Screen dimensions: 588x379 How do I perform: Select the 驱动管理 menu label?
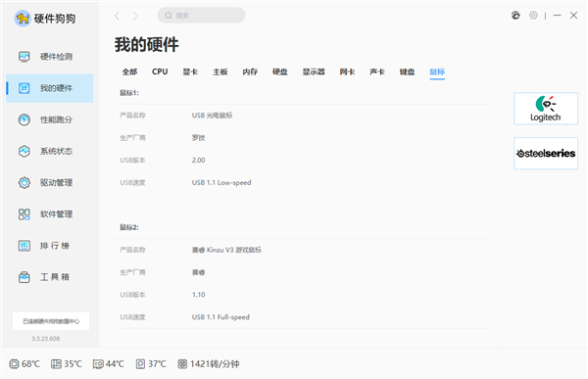pos(56,182)
